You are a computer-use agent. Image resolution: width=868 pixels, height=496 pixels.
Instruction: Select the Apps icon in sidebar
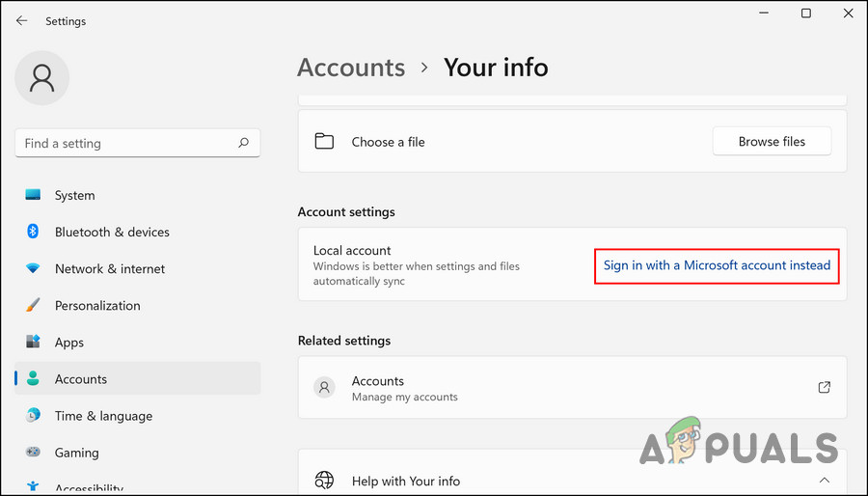click(x=33, y=342)
